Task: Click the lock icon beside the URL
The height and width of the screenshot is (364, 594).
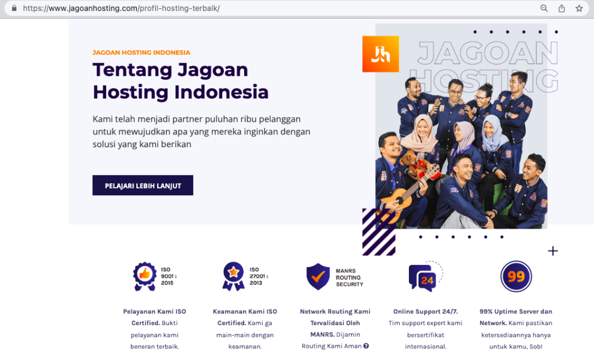Action: (x=14, y=8)
